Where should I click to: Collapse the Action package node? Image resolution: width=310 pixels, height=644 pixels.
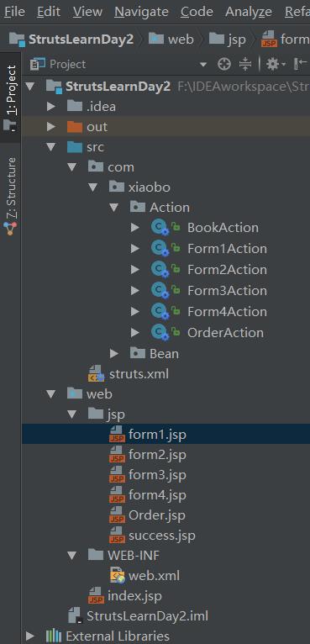[x=113, y=208]
